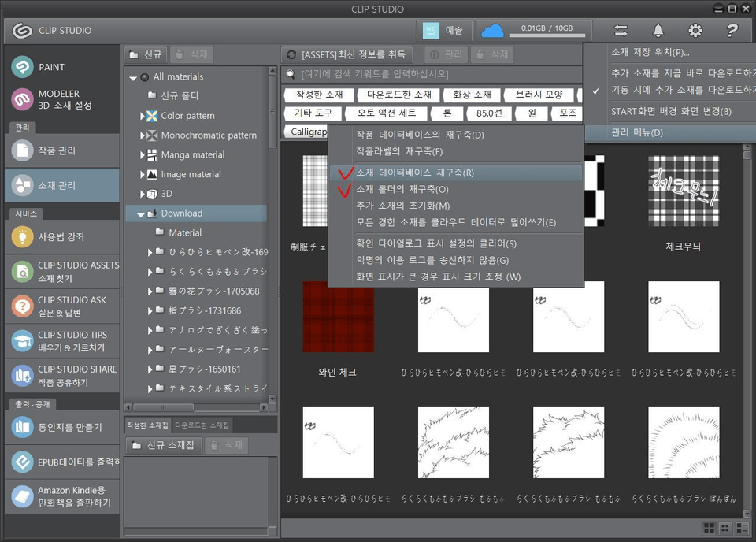Select the 신규 폴더 tree item

point(180,96)
